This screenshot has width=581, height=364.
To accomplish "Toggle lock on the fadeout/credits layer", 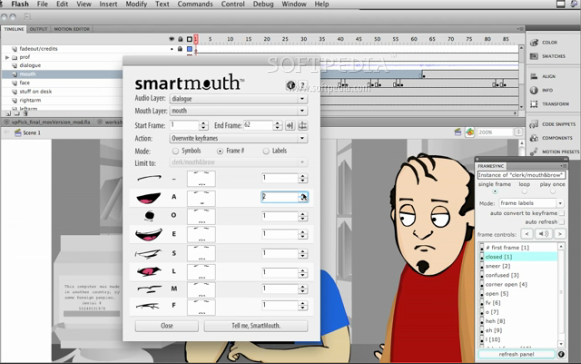I will click(x=180, y=49).
